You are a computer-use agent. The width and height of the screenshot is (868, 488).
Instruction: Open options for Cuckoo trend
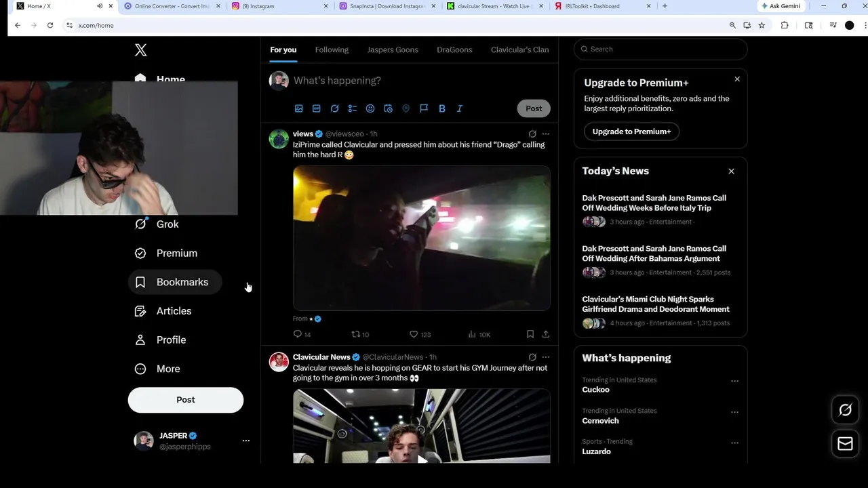(x=734, y=381)
